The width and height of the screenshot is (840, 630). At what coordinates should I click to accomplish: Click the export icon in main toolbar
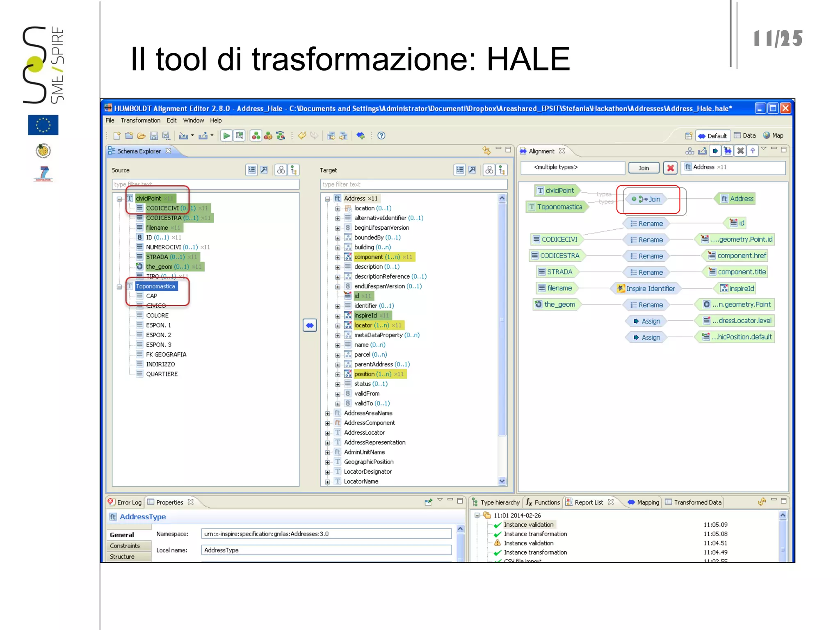click(x=203, y=136)
